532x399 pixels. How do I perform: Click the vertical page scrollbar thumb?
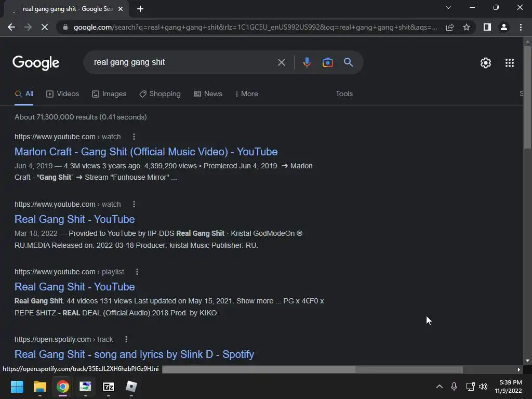coord(527,97)
